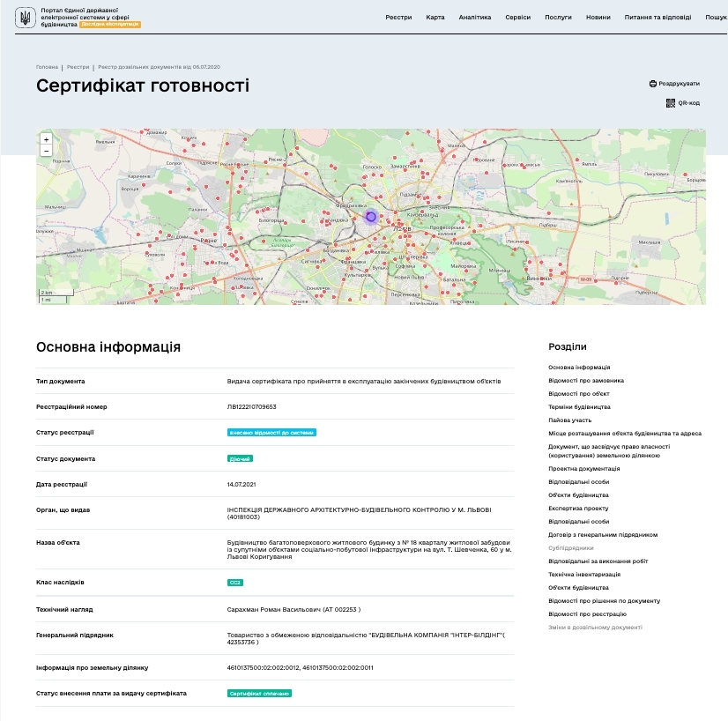This screenshot has height=721, width=728.
Task: Jump to Відповідальні за виконання робіт section
Action: pos(598,561)
